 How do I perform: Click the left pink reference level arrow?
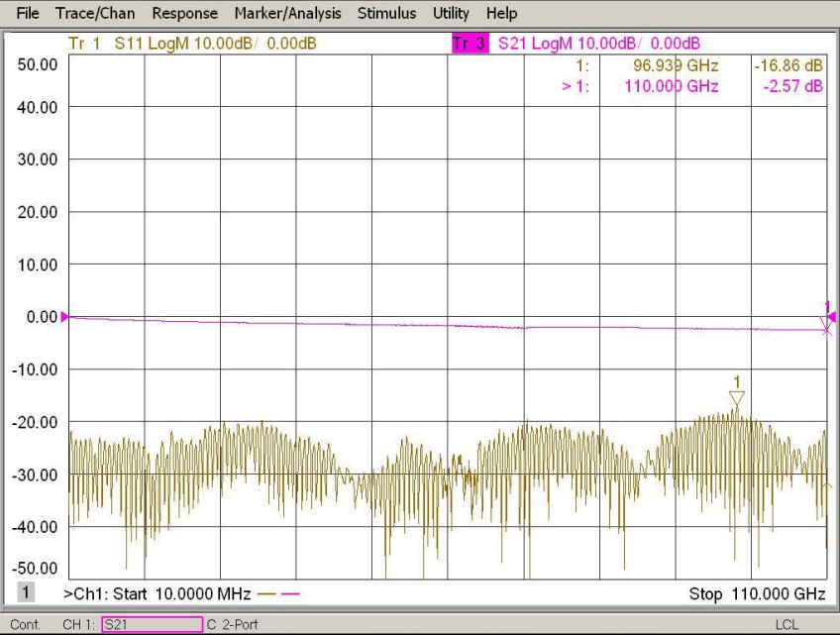65,317
